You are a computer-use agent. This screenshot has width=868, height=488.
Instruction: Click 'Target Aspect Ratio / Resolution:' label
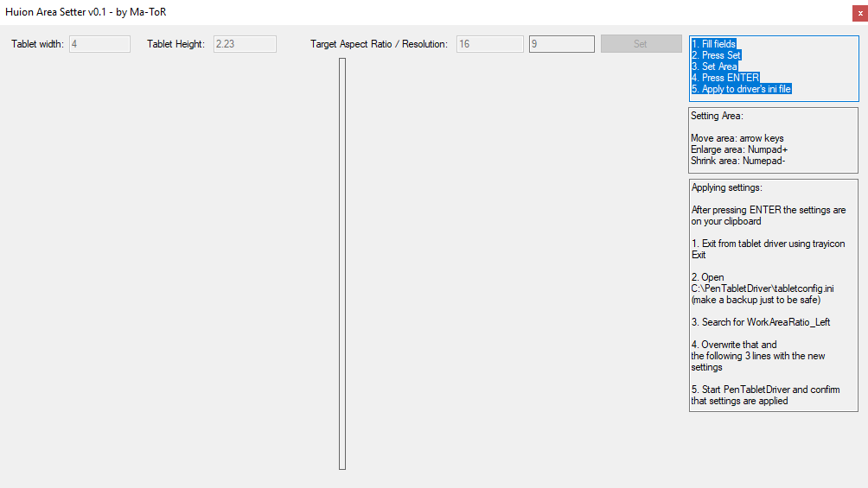coord(380,44)
